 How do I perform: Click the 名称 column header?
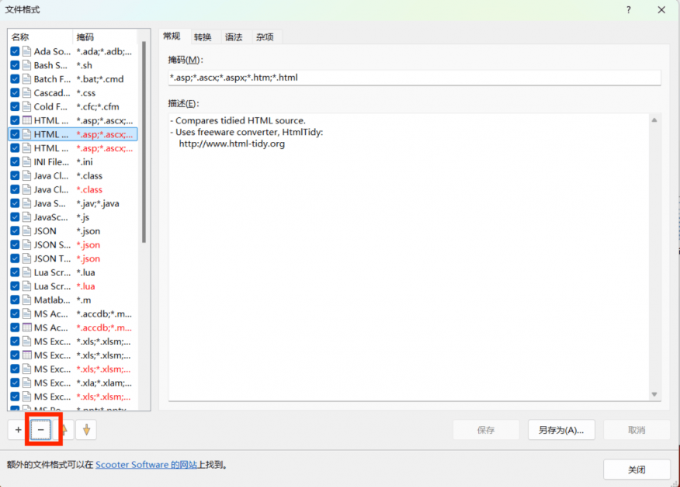pyautogui.click(x=40, y=37)
